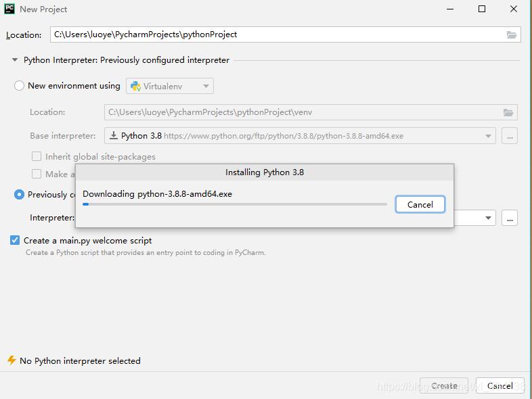Screen dimensions: 532x399
Task: Click Downloading python-3.8.8-amd64.exe status text
Action: point(158,194)
